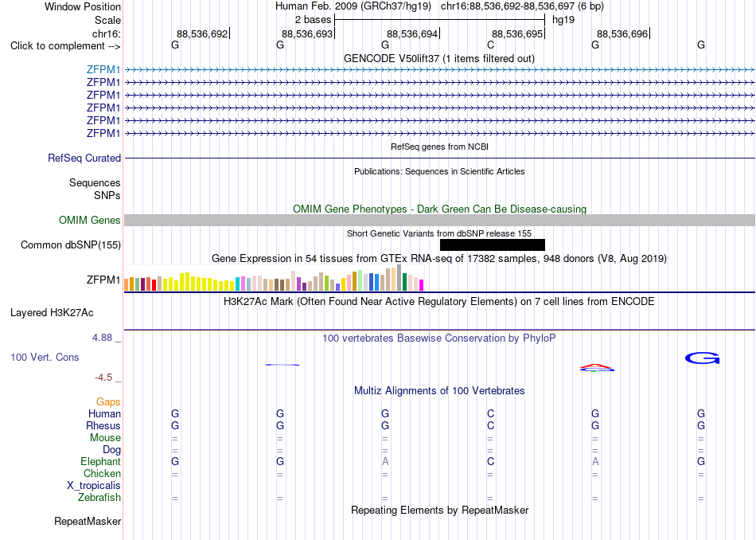756x540 pixels.
Task: Open the H3K27Ac Mark ENCODE track title
Action: point(439,302)
